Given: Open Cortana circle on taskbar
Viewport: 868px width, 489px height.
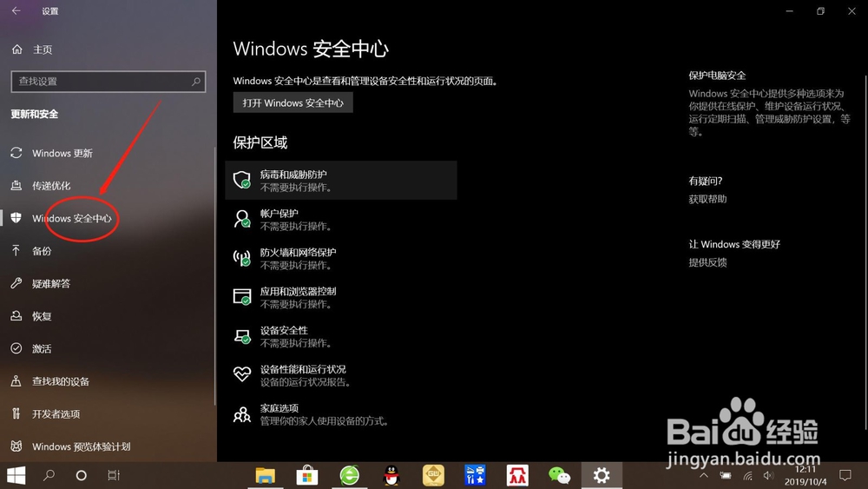Looking at the screenshot, I should pyautogui.click(x=81, y=475).
